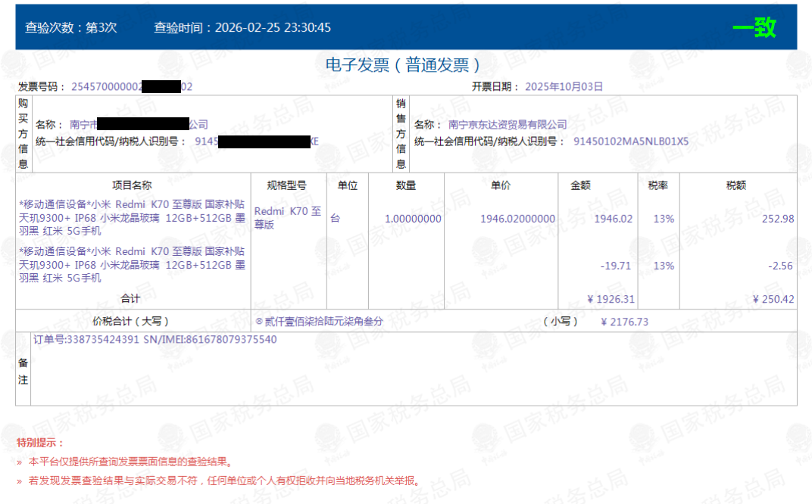The height and width of the screenshot is (504, 812).
Task: Click the 税率 column header
Action: 657,185
